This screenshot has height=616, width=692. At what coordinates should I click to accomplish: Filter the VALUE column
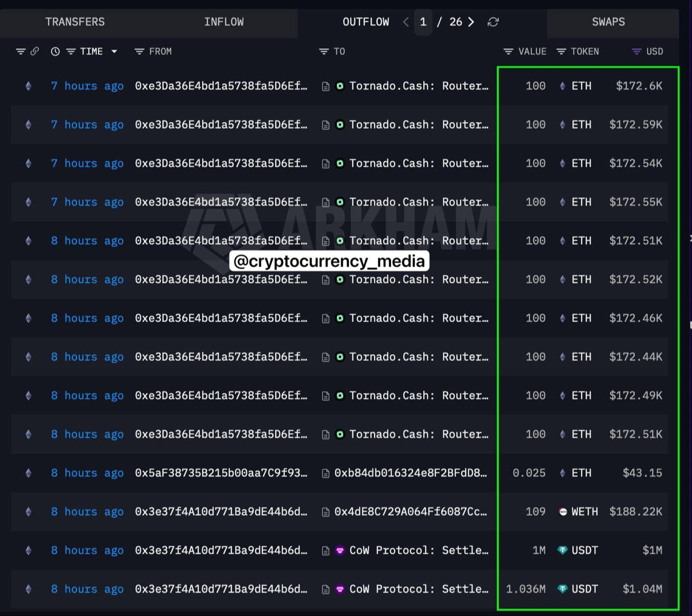pyautogui.click(x=508, y=51)
